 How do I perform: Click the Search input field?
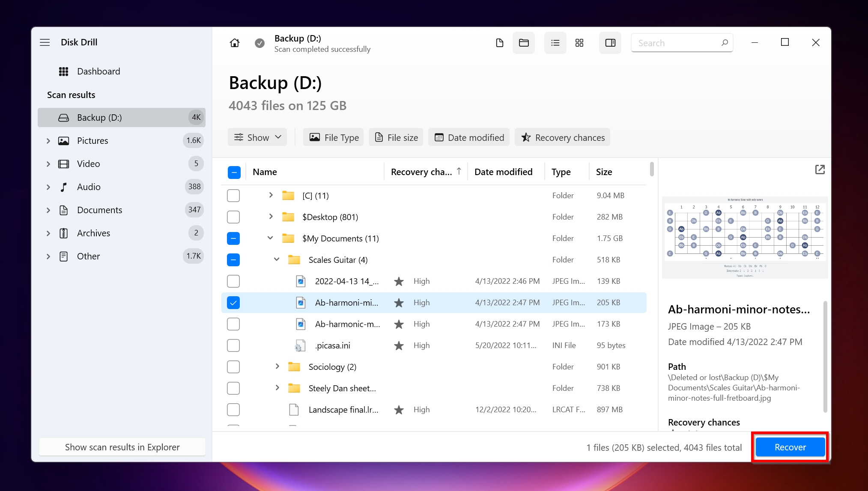coord(682,43)
